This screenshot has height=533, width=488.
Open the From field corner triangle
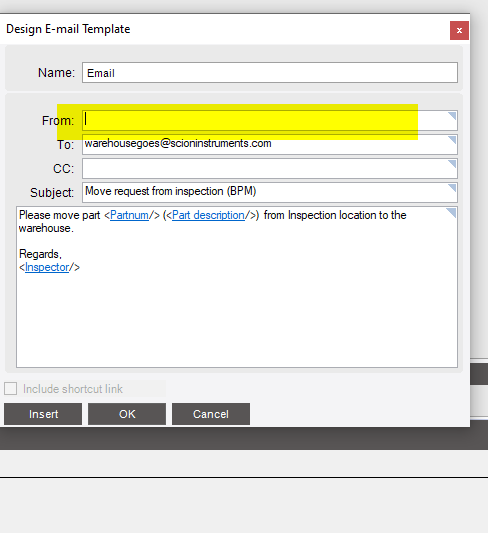pos(452,116)
